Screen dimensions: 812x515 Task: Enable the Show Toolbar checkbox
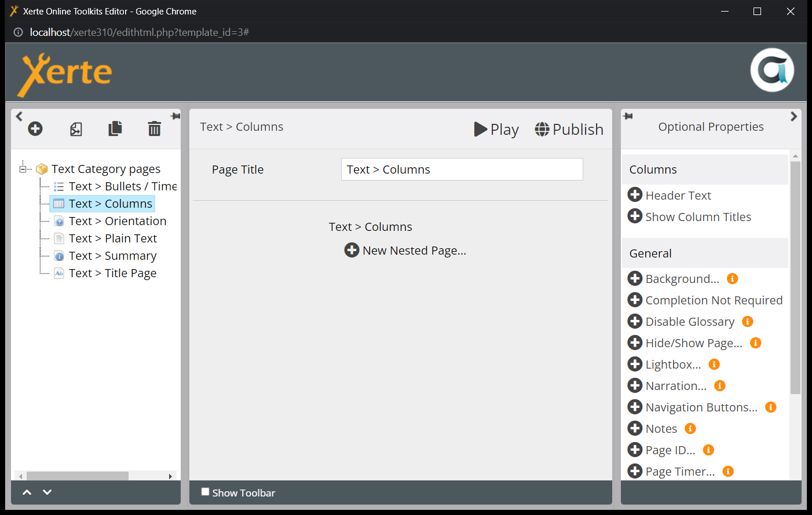pyautogui.click(x=205, y=492)
